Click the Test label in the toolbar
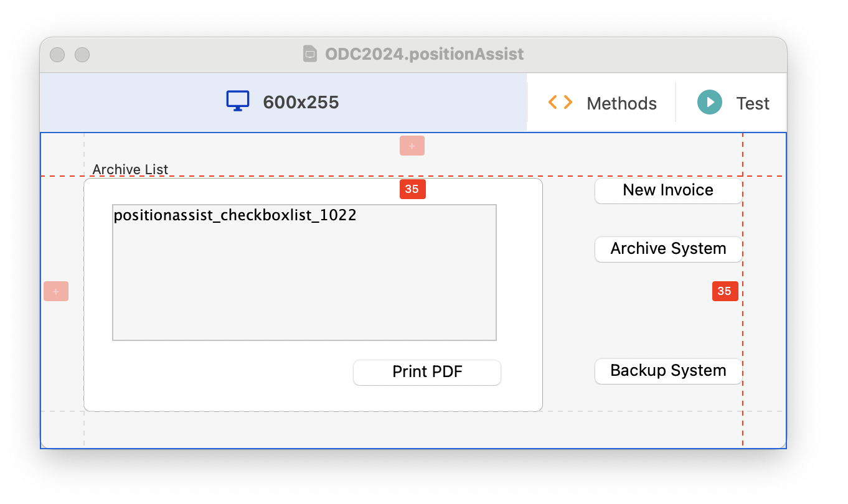The image size is (848, 504). pyautogui.click(x=753, y=103)
